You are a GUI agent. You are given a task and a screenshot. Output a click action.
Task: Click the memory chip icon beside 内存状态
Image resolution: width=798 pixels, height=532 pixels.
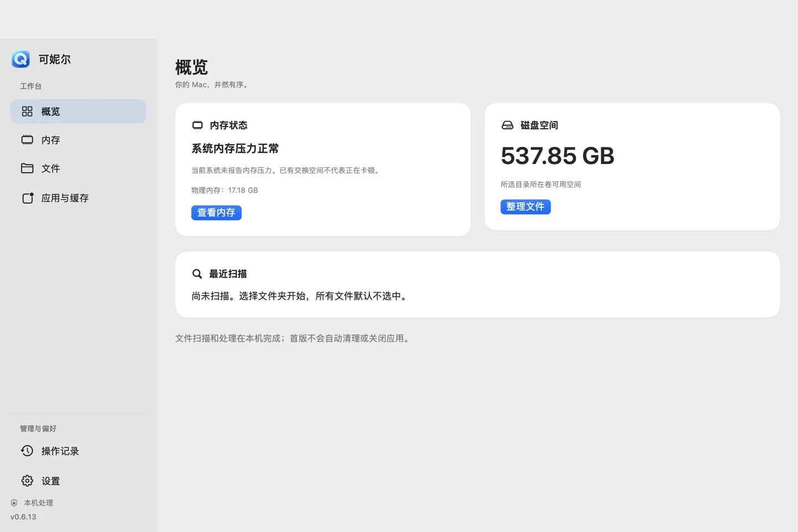point(197,125)
